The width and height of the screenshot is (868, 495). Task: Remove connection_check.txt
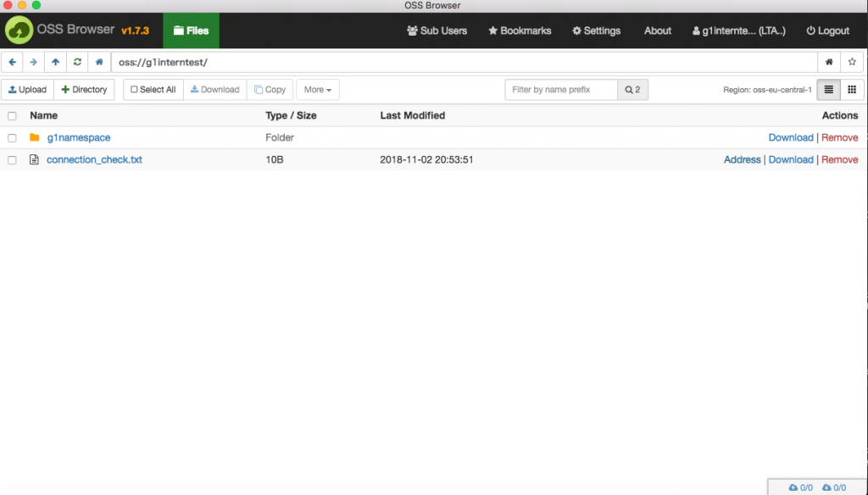[x=840, y=159]
